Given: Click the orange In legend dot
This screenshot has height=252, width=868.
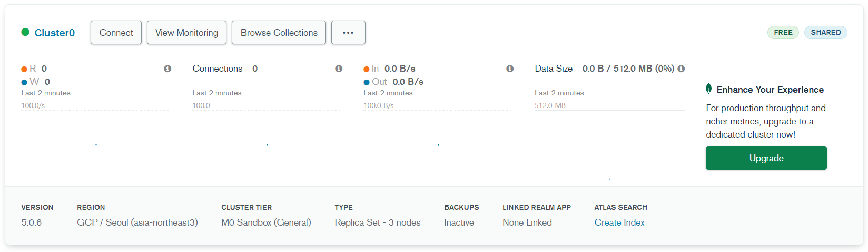Looking at the screenshot, I should [x=367, y=69].
